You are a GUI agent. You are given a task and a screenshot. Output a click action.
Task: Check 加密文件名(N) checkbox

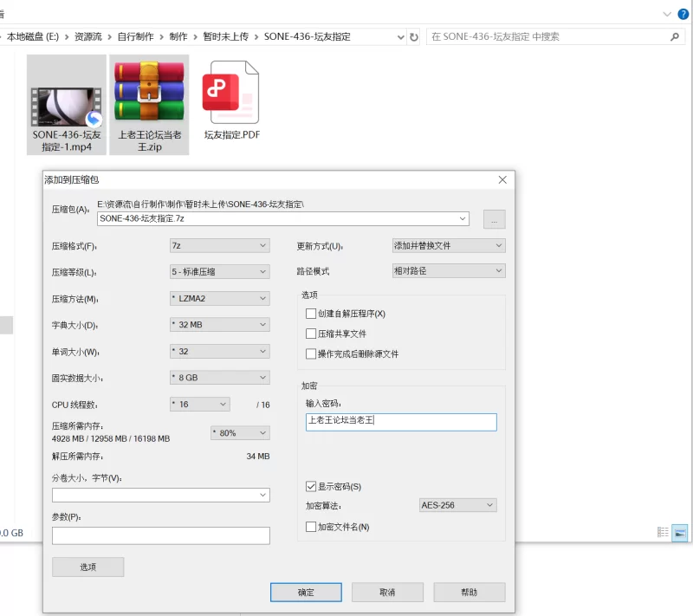pos(311,527)
